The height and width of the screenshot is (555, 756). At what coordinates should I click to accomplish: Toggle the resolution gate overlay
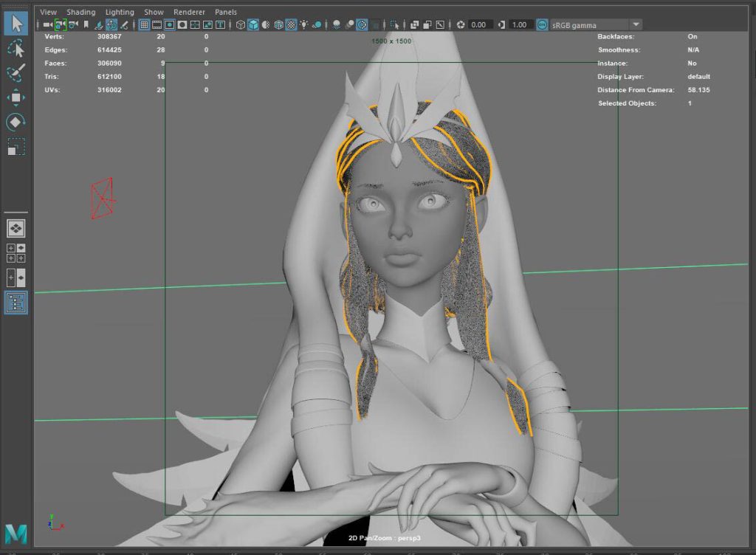point(169,24)
